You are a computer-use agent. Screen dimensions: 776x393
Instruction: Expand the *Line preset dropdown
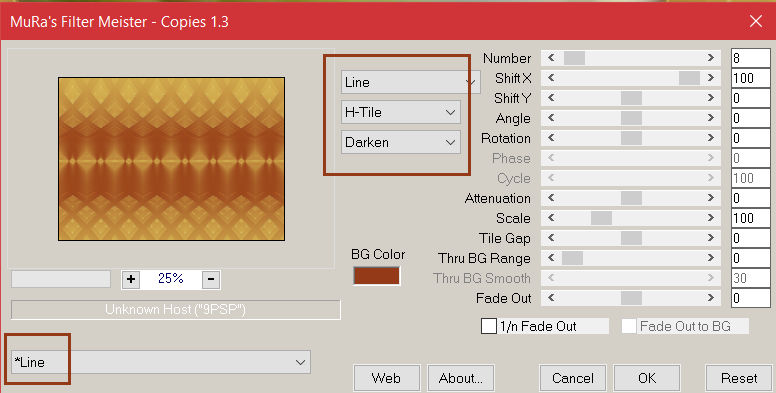pos(161,362)
